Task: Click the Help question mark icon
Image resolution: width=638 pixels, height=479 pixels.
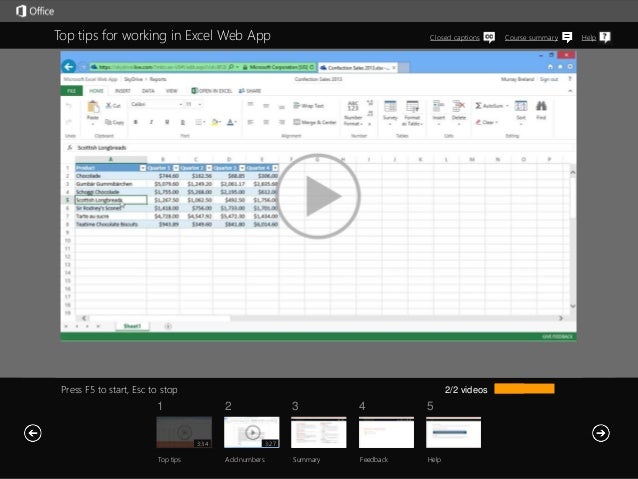Action: click(x=605, y=37)
